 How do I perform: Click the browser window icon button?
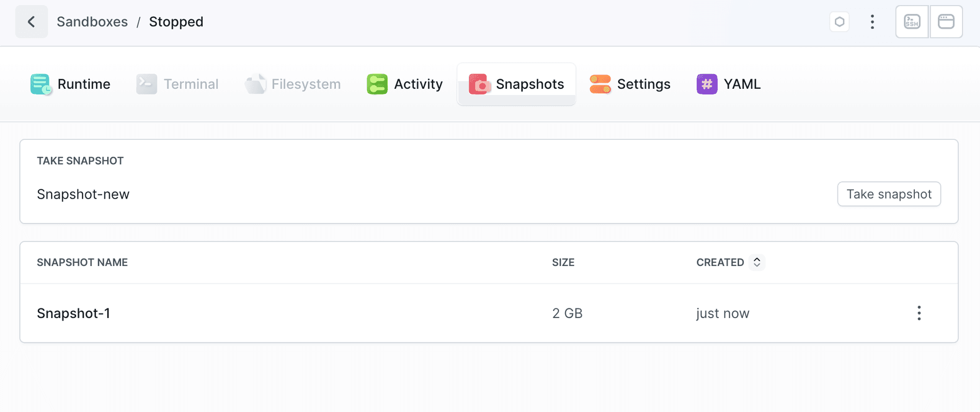pos(946,22)
